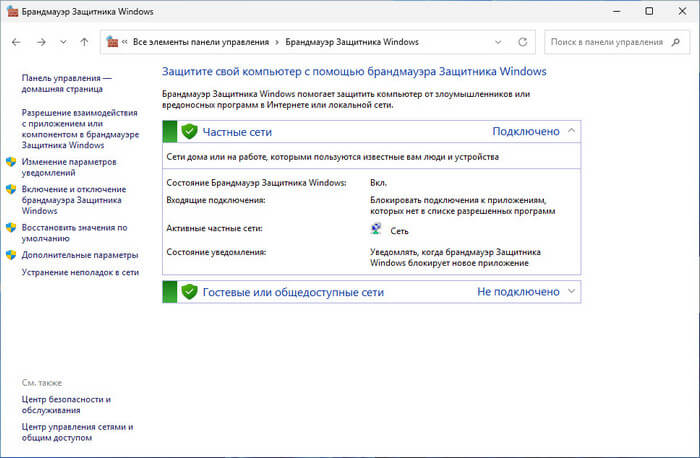Open 'Центр безопасности и обслуживания' link

click(66, 405)
